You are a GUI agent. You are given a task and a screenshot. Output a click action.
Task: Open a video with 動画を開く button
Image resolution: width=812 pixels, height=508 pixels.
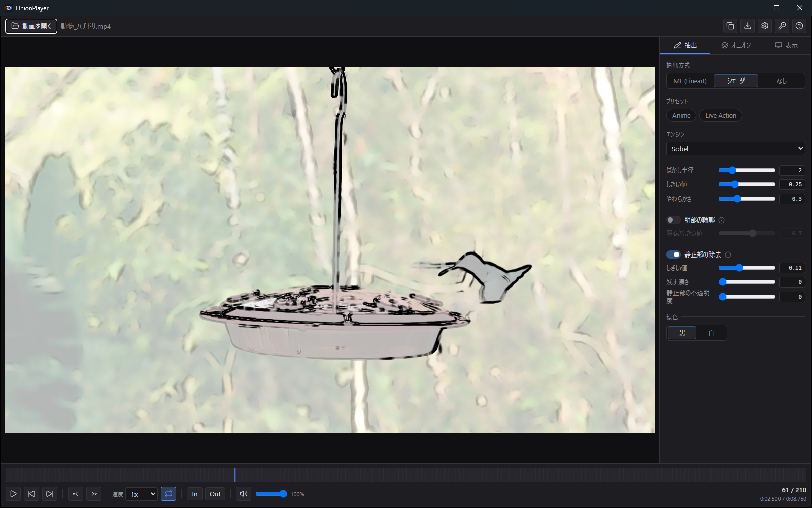(x=31, y=26)
